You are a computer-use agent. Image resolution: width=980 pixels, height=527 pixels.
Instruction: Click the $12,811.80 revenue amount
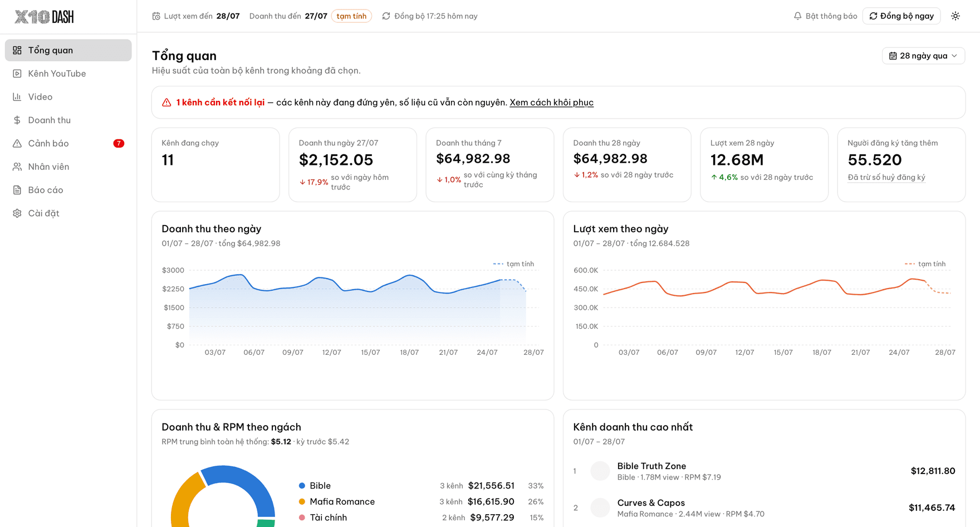point(933,471)
